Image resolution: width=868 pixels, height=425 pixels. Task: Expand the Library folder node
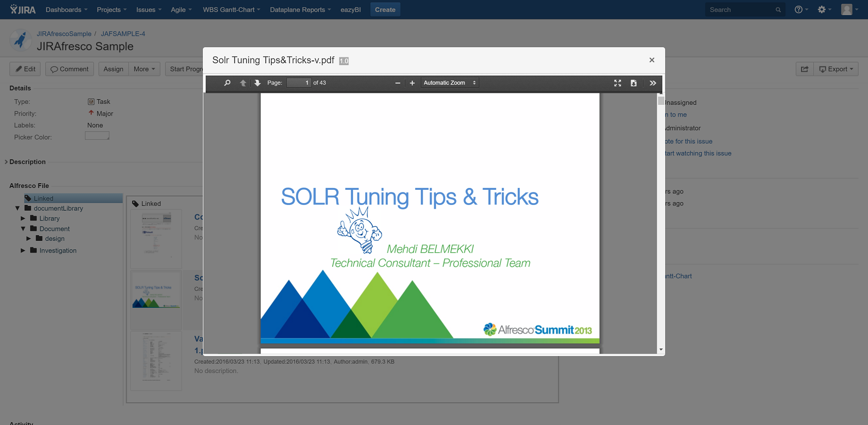[x=23, y=218]
